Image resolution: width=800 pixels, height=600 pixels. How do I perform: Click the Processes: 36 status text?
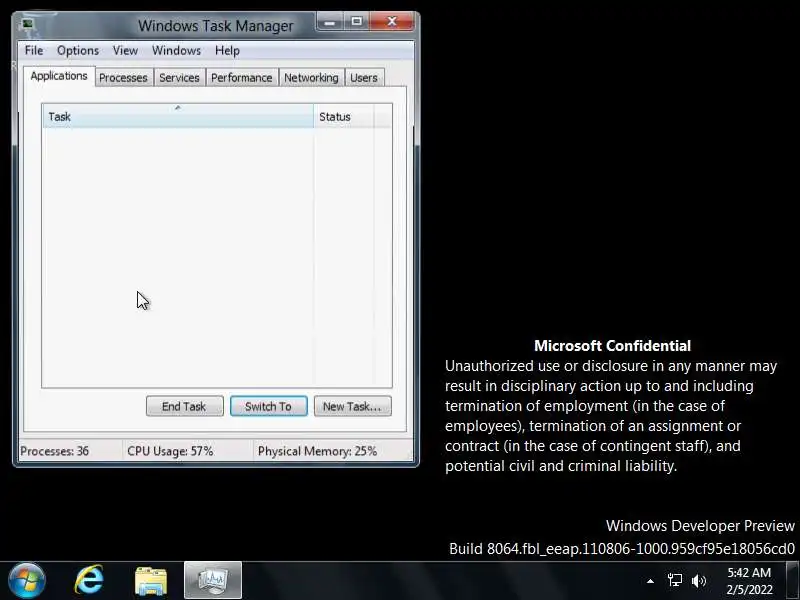55,451
